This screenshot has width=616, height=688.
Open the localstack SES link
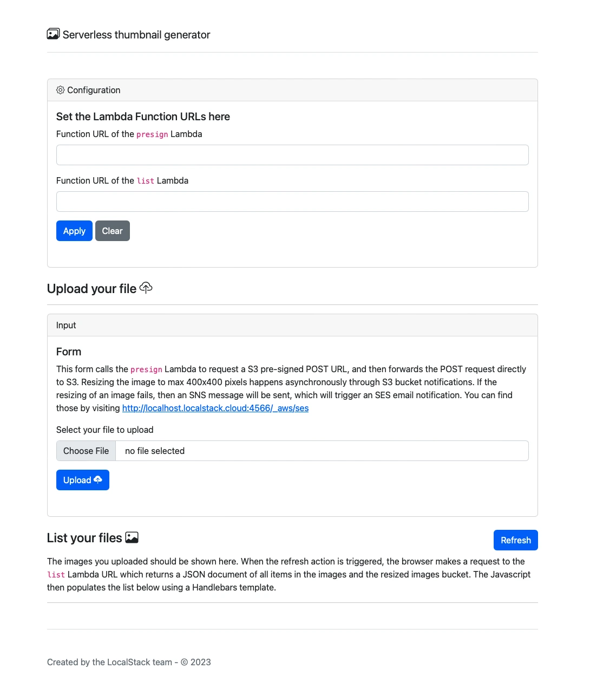(x=215, y=408)
